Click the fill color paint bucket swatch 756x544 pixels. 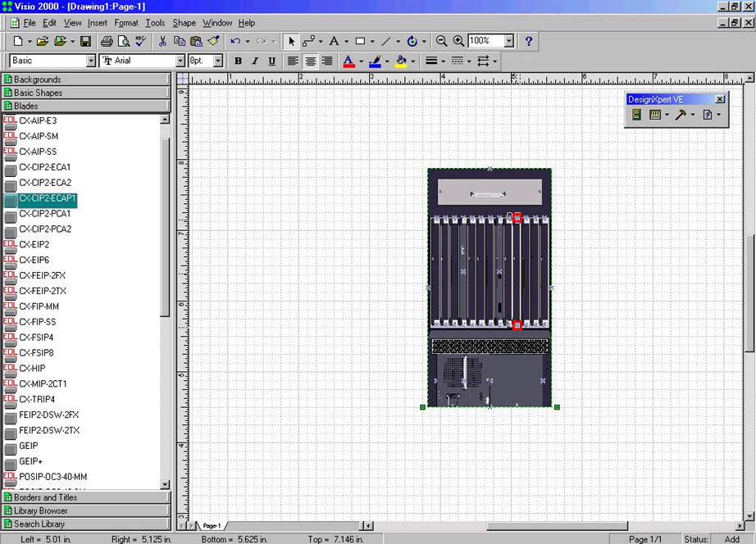click(401, 61)
